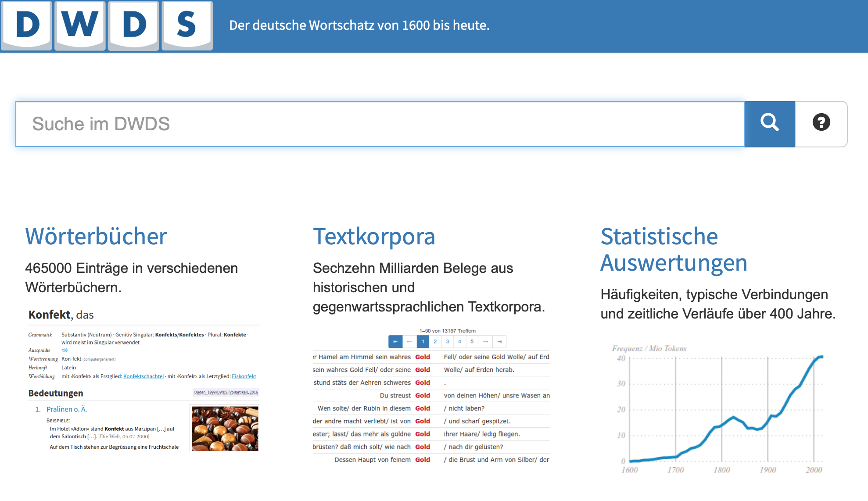The width and height of the screenshot is (868, 501).
Task: Focus the 'Suche im DWDS' search field
Action: (380, 124)
